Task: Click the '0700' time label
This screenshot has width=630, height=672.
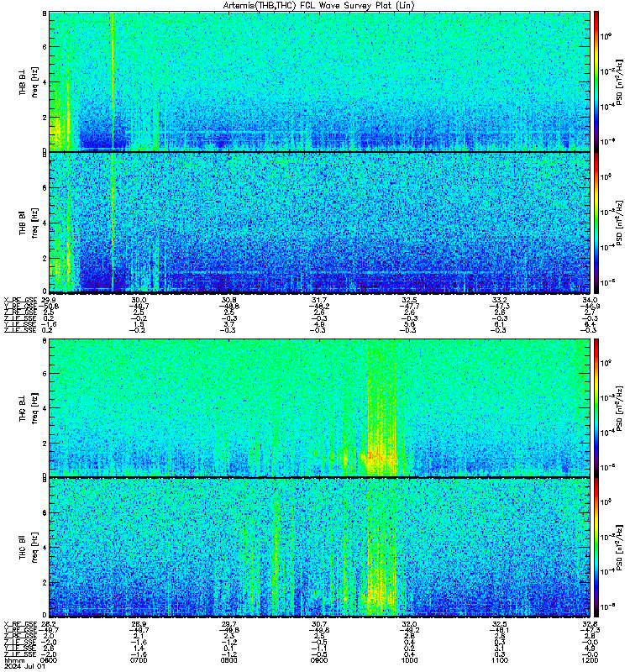Action: point(139,660)
